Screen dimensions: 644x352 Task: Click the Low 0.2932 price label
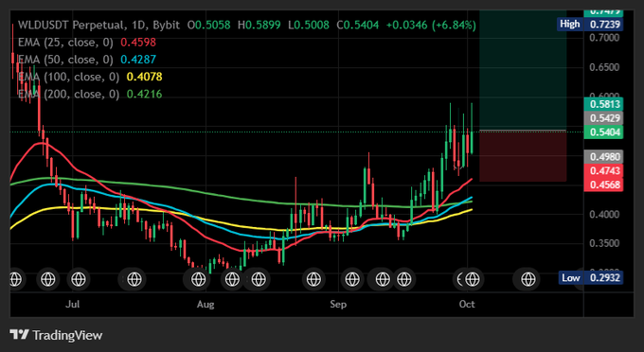(591, 278)
